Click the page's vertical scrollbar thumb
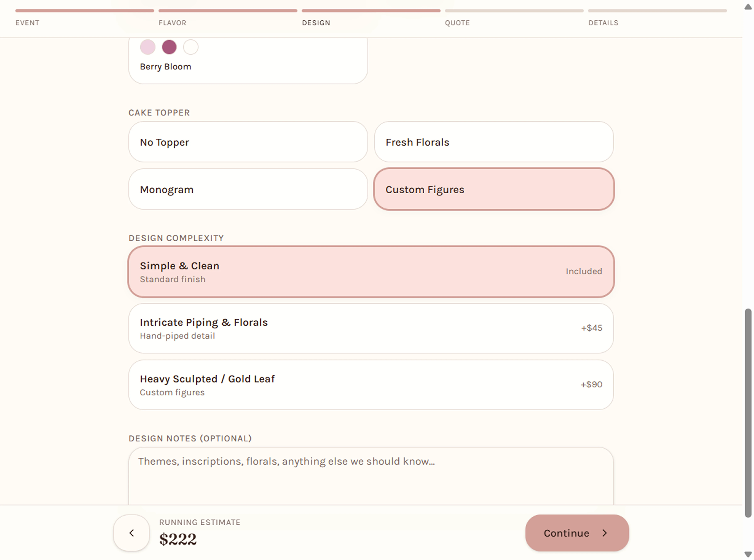754x560 pixels. point(748,413)
